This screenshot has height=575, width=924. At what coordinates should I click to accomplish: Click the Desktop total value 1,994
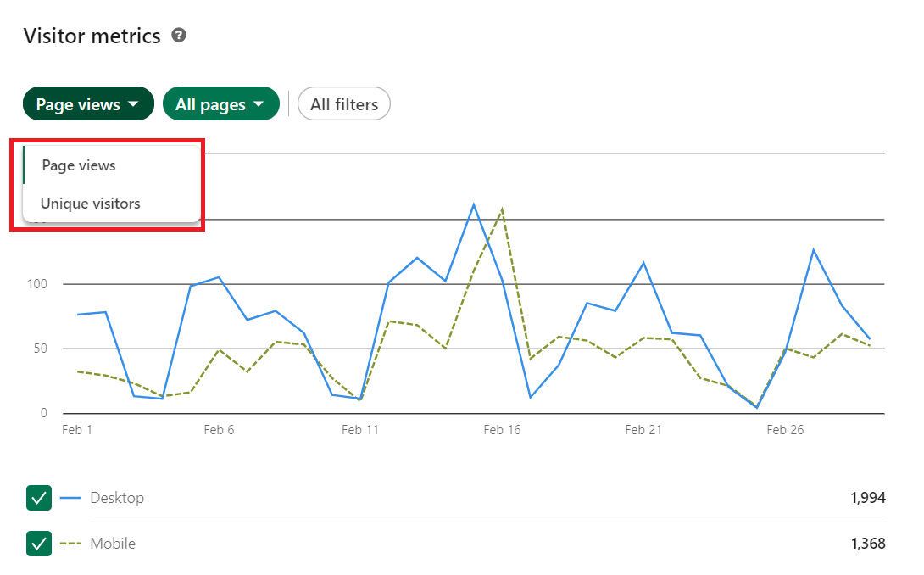tap(868, 498)
